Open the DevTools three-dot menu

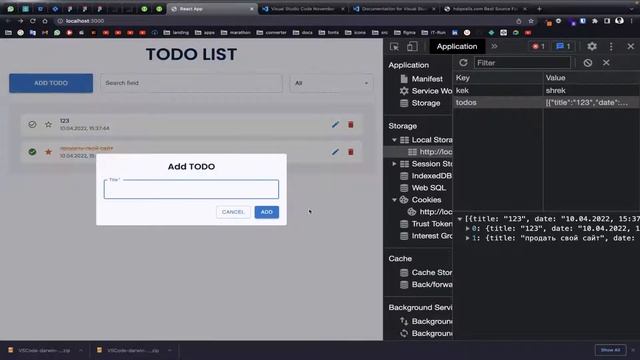coord(611,47)
